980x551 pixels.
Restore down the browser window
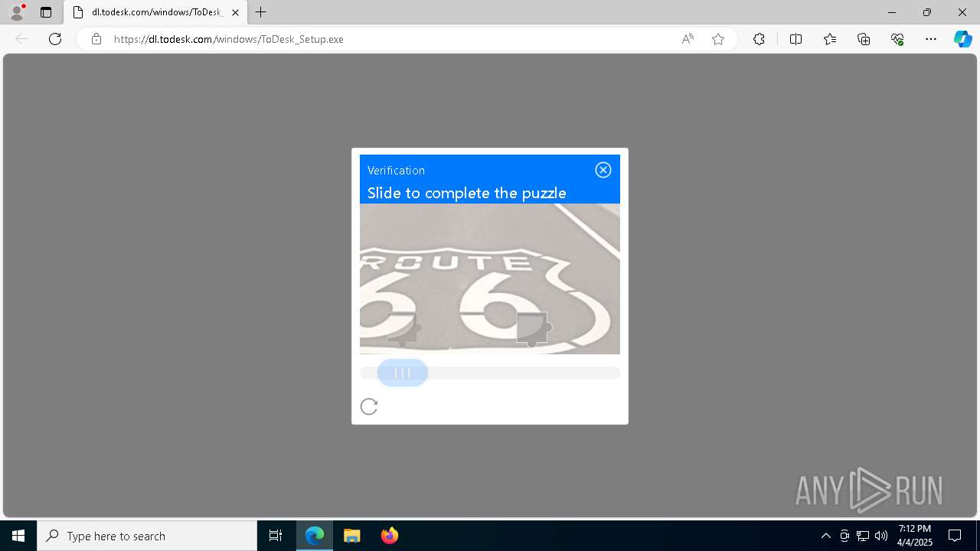coord(927,12)
